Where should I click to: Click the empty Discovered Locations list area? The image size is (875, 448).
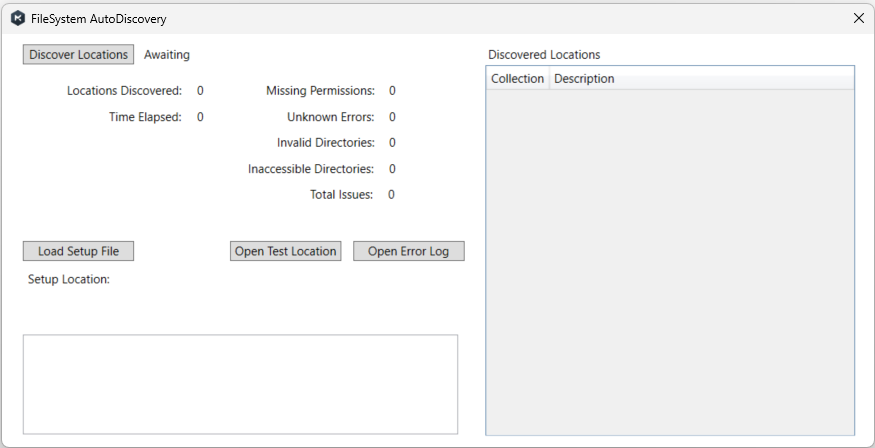pos(670,260)
